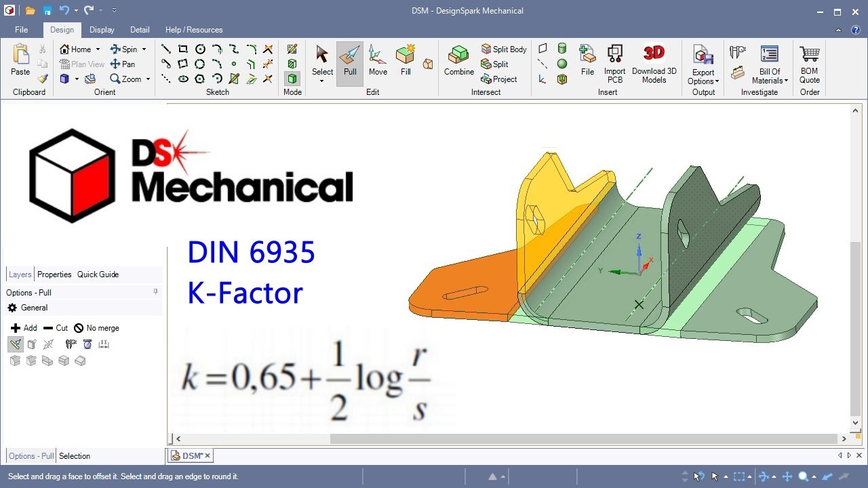The image size is (868, 488).
Task: Expand the Quick Access Toolbar customize arrow
Action: [x=114, y=11]
